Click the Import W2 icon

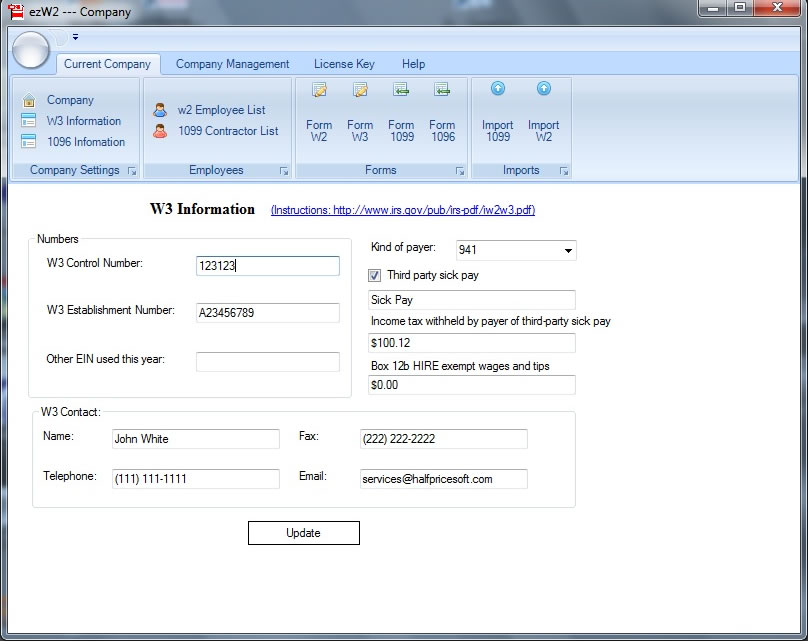tap(544, 89)
